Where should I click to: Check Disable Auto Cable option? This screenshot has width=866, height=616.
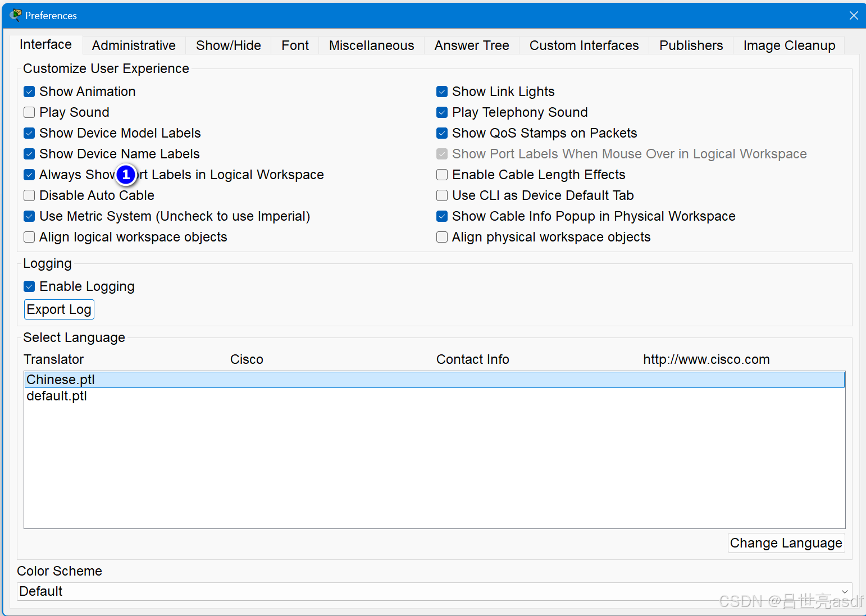click(29, 195)
